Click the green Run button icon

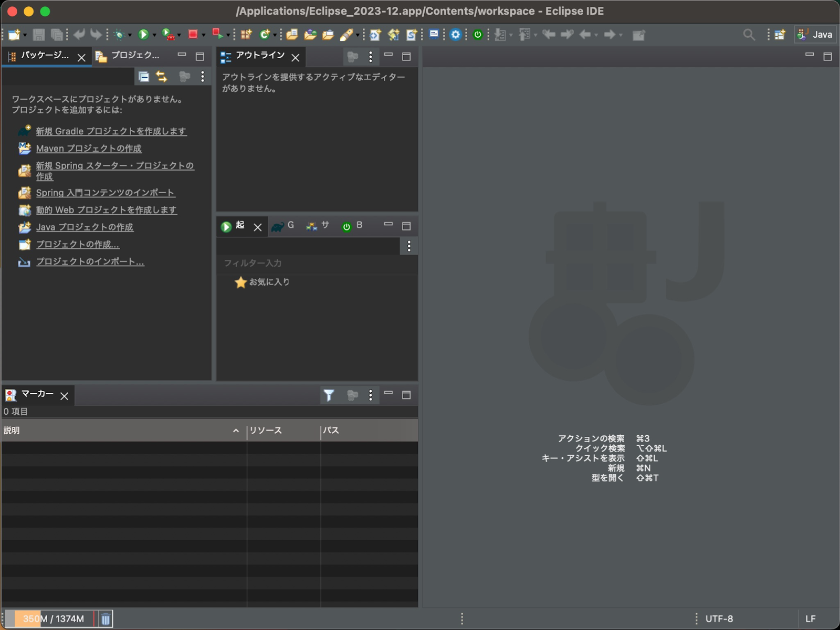point(143,35)
